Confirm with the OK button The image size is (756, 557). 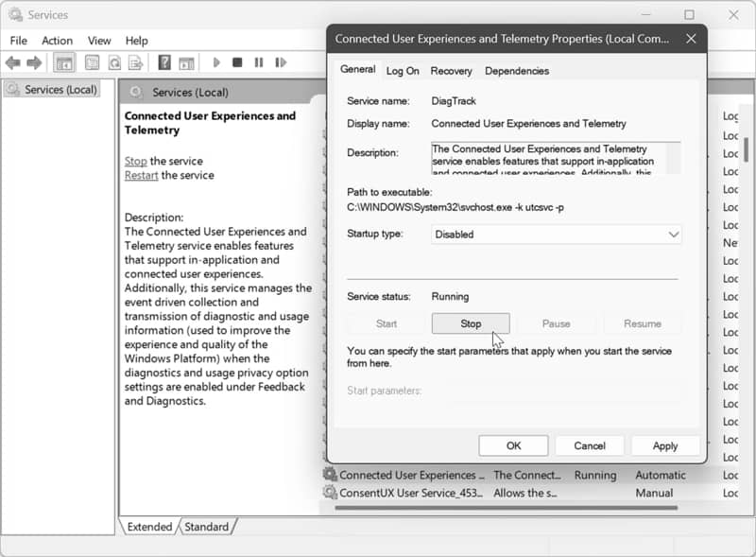pos(513,445)
